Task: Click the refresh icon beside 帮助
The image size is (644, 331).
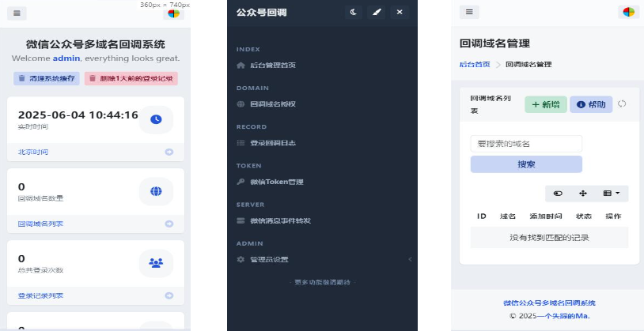Action: point(622,104)
